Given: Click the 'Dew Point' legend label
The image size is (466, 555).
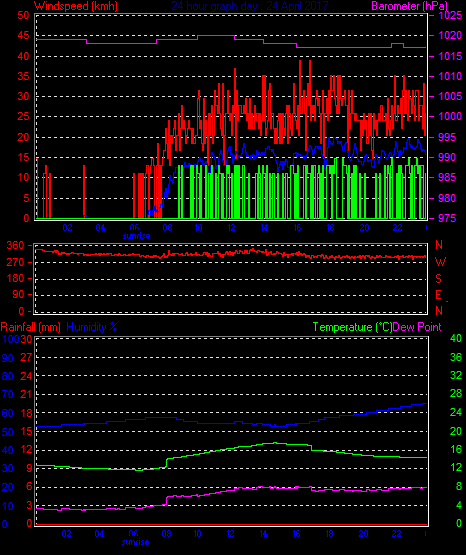Looking at the screenshot, I should pos(417,327).
